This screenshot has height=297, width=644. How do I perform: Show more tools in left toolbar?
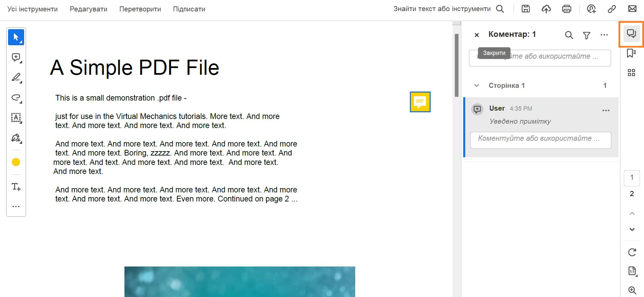click(x=16, y=206)
